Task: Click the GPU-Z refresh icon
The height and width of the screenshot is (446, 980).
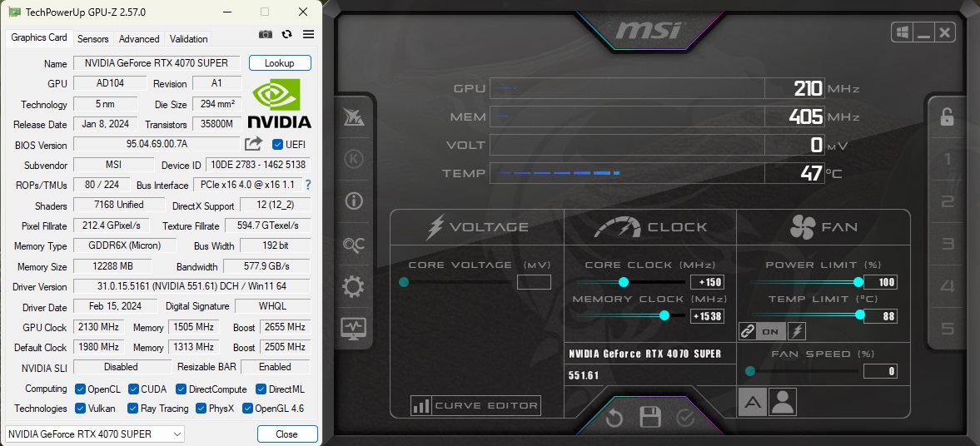Action: (x=287, y=34)
